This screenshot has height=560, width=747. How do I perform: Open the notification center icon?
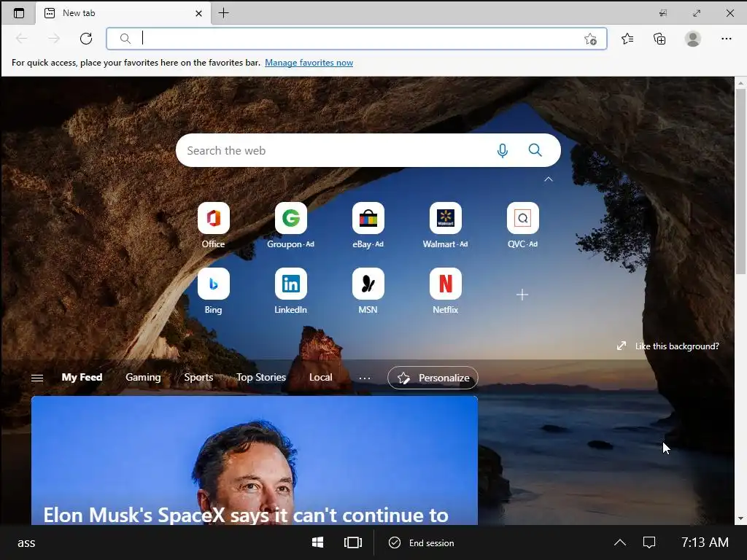(x=649, y=542)
